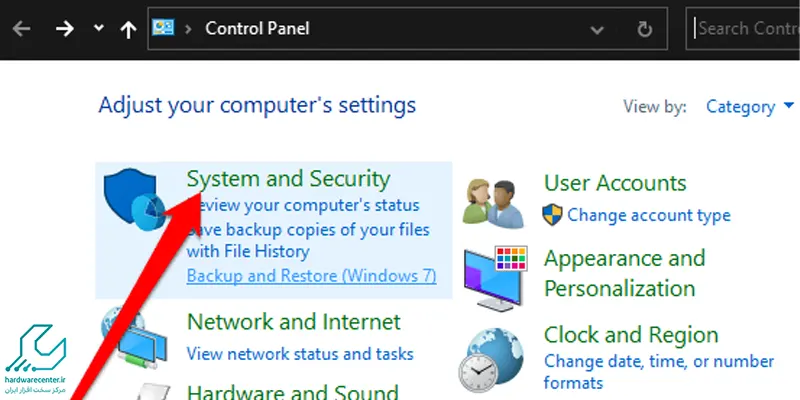Click the Control Panel address bar icon

[163, 28]
